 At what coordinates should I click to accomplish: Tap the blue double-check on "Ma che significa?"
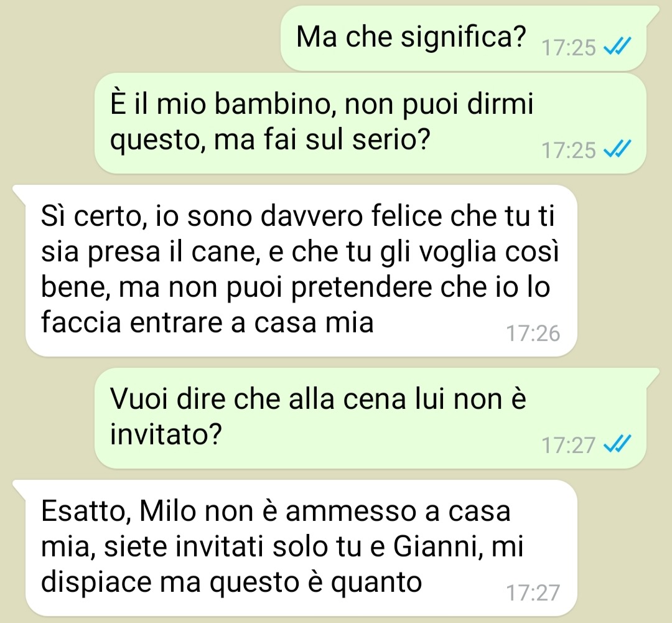point(617,46)
